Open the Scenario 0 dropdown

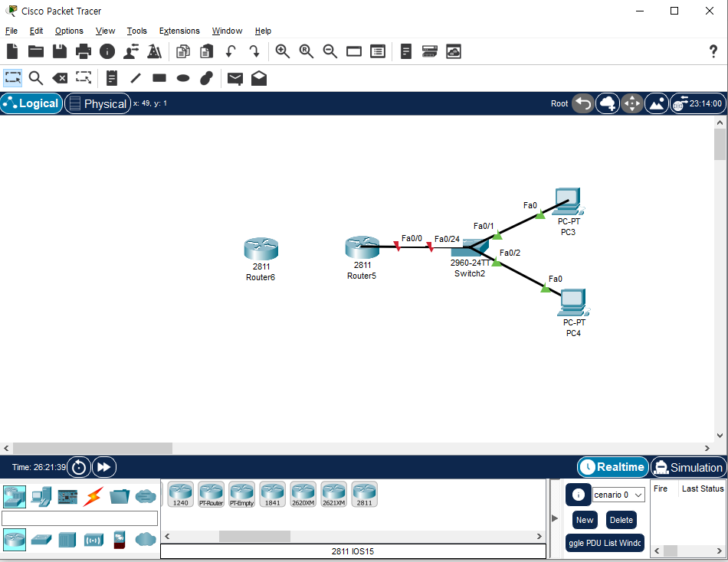tap(618, 495)
